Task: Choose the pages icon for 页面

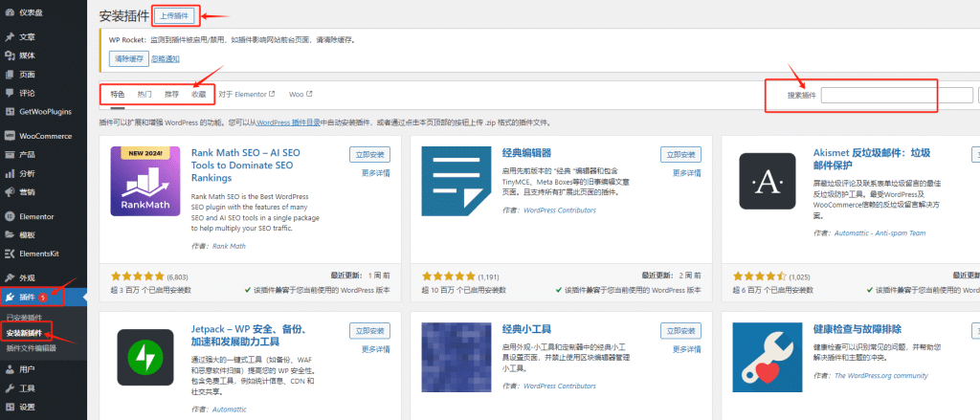Action: [x=10, y=75]
